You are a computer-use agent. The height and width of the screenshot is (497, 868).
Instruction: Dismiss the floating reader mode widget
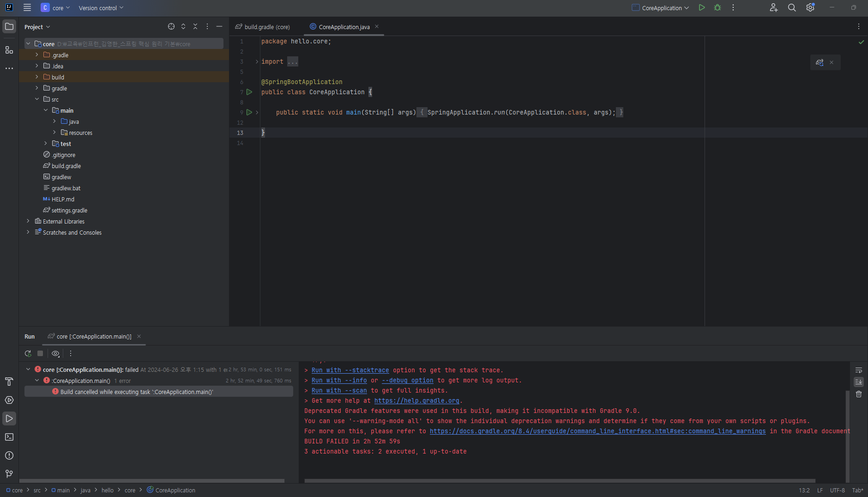832,62
